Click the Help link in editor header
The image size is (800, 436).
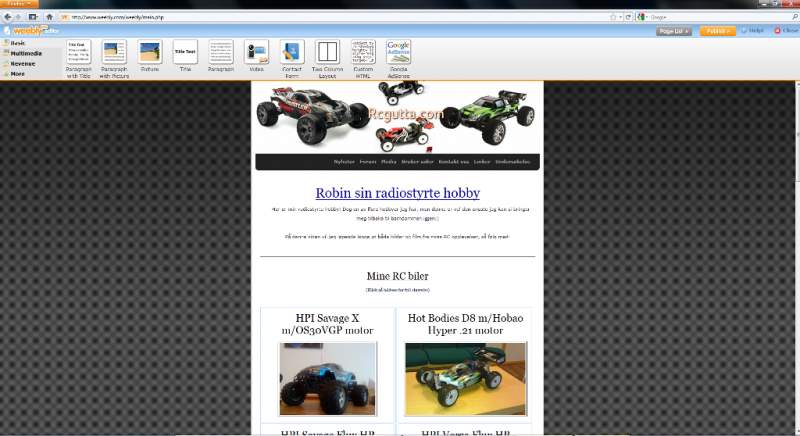coord(755,31)
